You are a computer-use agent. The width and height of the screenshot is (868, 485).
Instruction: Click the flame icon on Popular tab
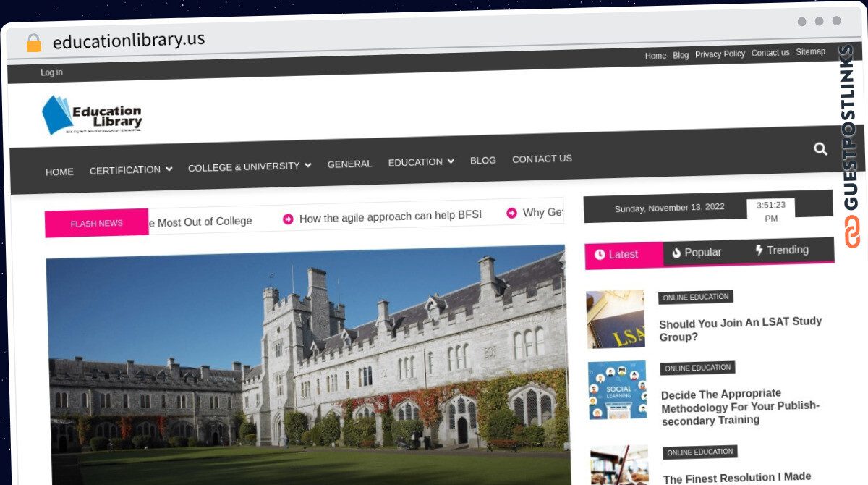coord(676,253)
